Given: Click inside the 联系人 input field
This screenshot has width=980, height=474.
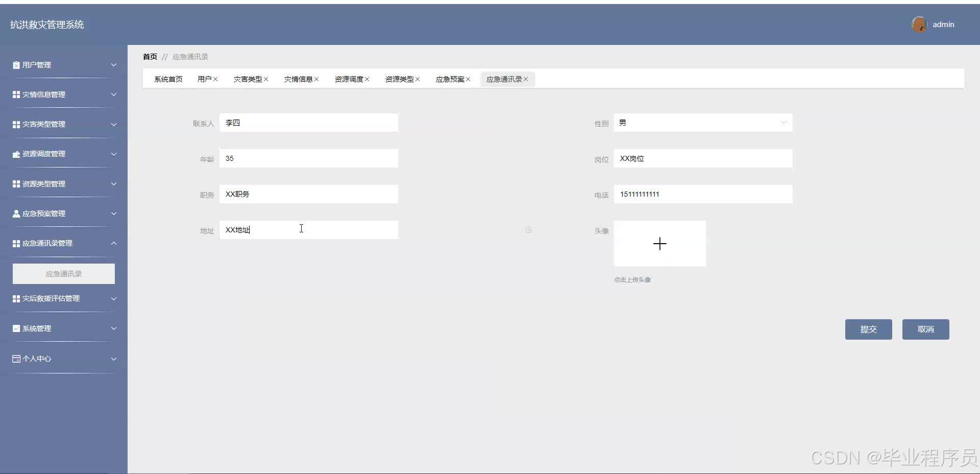Looking at the screenshot, I should 308,123.
